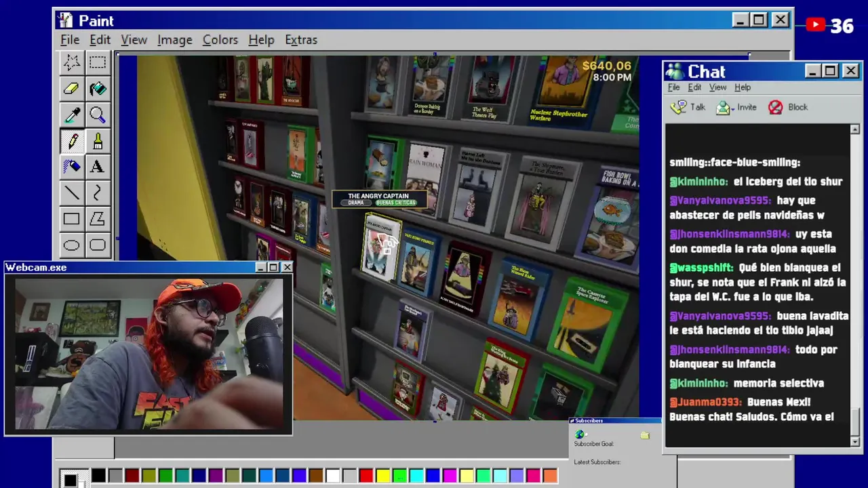868x488 pixels.
Task: Click the YouTube logo icon
Action: click(x=816, y=25)
